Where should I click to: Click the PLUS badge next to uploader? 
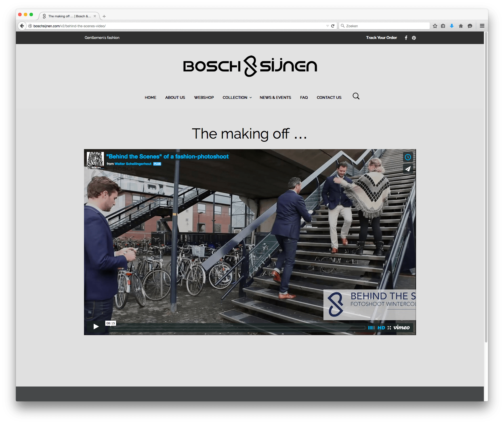pyautogui.click(x=157, y=164)
